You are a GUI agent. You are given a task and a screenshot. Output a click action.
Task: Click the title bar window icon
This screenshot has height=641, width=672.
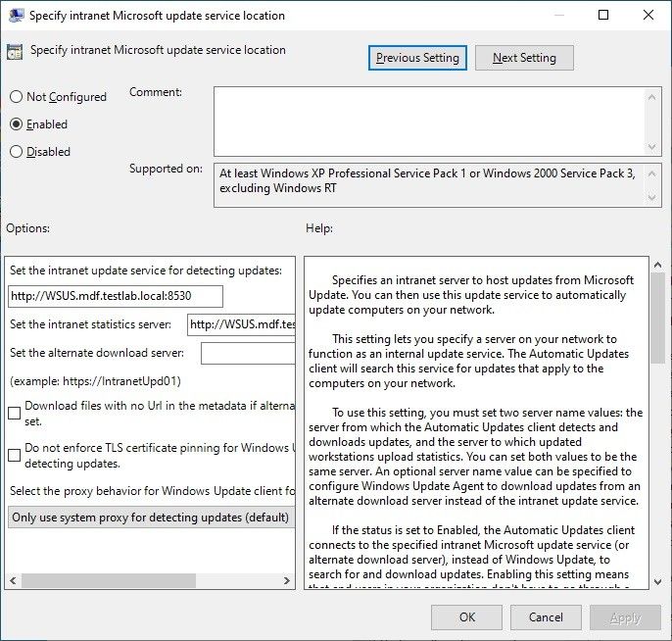point(16,16)
